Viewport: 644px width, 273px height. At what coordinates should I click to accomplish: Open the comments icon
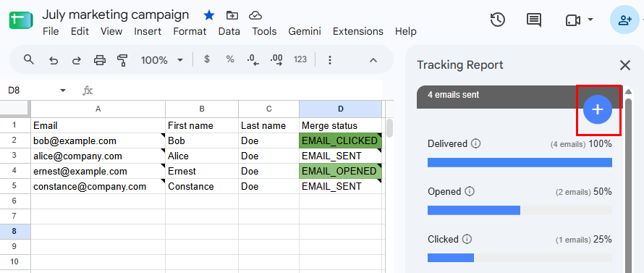click(x=533, y=20)
